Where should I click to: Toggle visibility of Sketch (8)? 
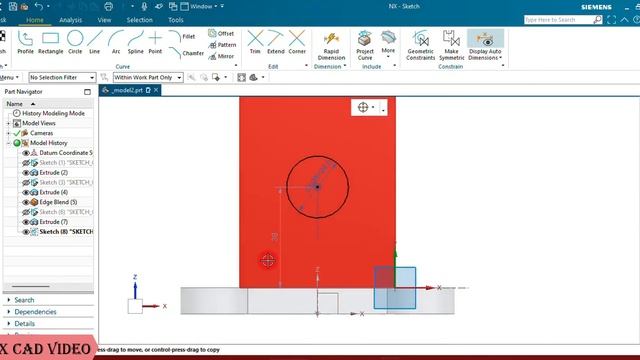pos(26,232)
